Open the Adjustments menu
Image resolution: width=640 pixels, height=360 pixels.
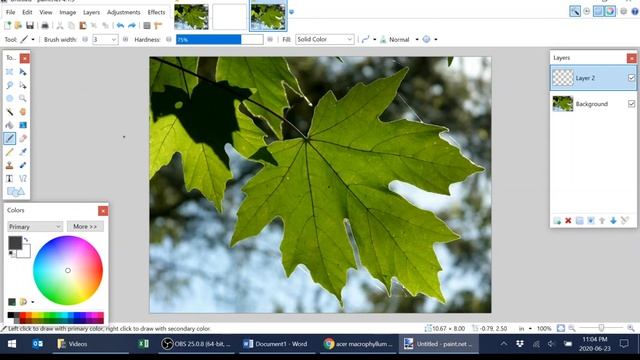click(124, 12)
